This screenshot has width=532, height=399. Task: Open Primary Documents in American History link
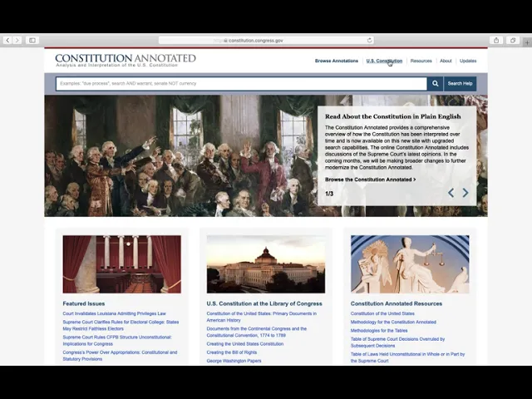pos(262,317)
